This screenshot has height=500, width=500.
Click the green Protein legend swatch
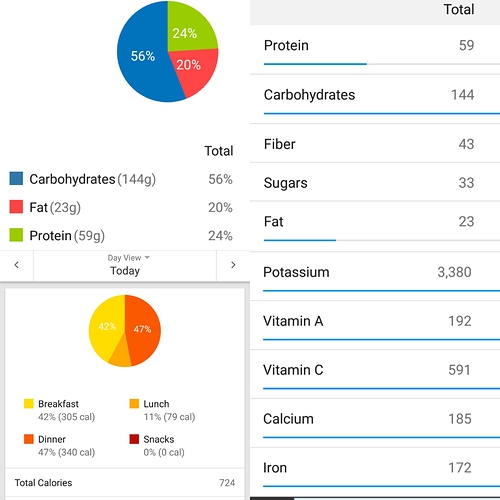tap(16, 235)
